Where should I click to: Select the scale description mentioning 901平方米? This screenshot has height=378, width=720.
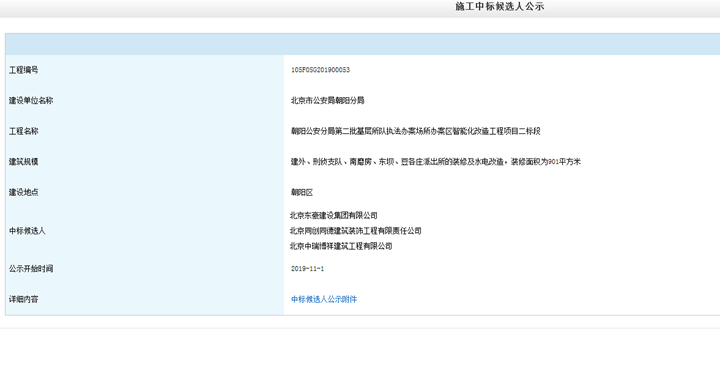[436, 162]
